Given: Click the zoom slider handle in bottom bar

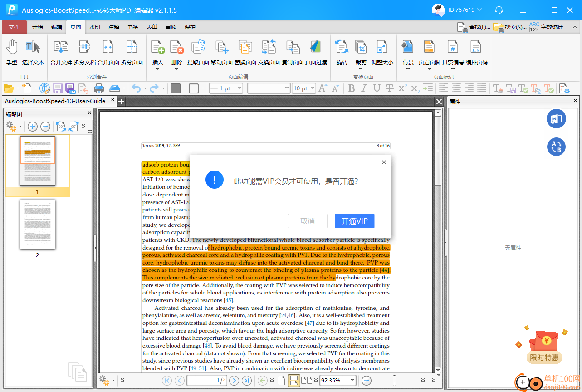Looking at the screenshot, I should [395, 380].
